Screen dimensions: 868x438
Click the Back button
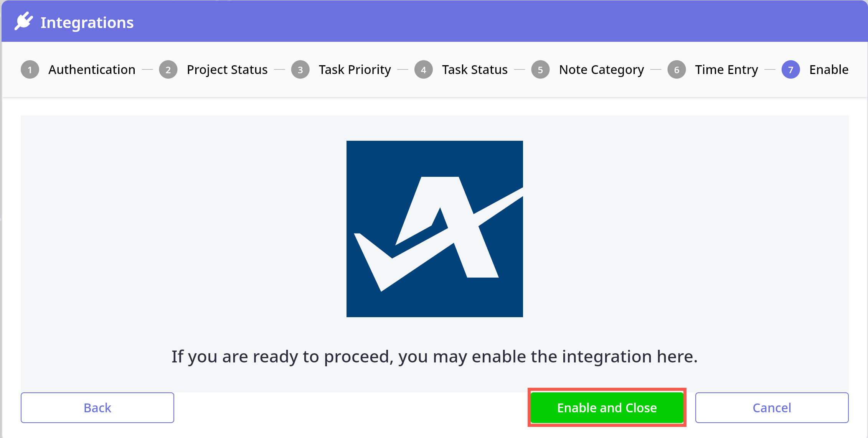[97, 408]
